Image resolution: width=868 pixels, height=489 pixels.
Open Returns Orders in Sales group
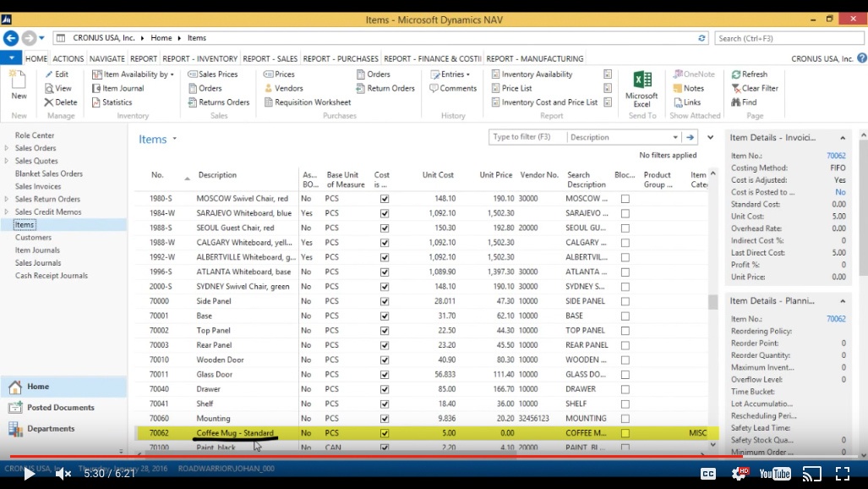click(x=219, y=102)
